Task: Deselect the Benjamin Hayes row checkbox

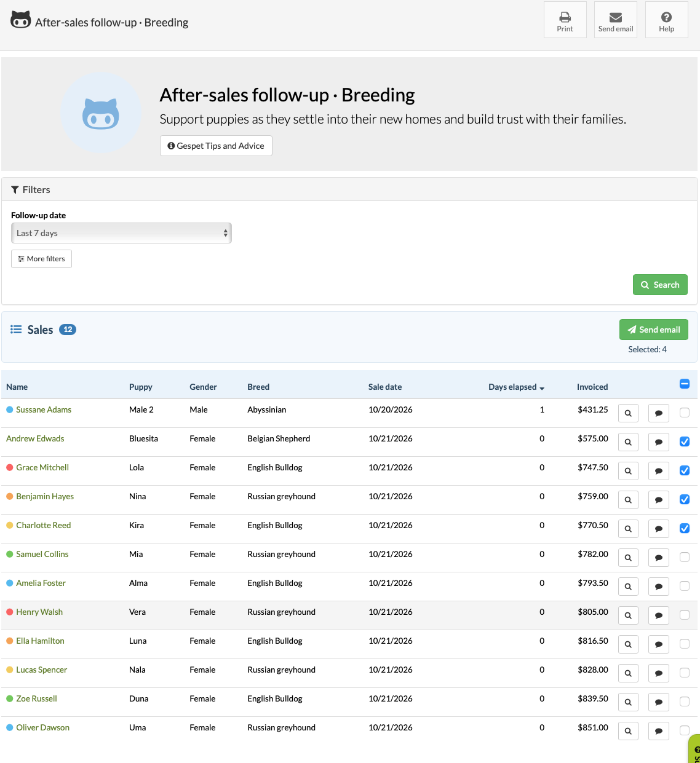Action: pos(685,499)
